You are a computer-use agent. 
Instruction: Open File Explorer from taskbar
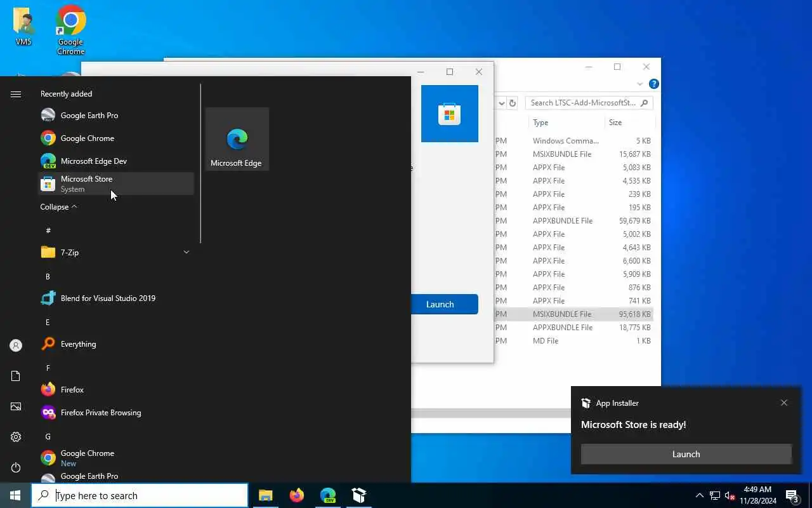click(265, 495)
